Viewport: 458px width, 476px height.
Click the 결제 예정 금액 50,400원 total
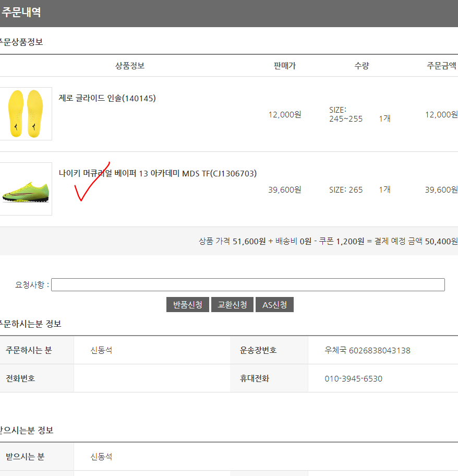point(416,241)
